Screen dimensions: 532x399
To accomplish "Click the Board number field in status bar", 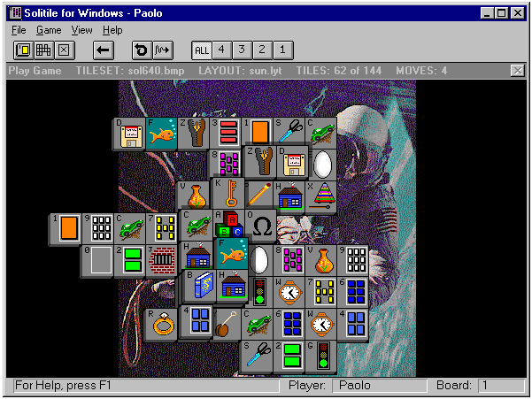I will [500, 386].
